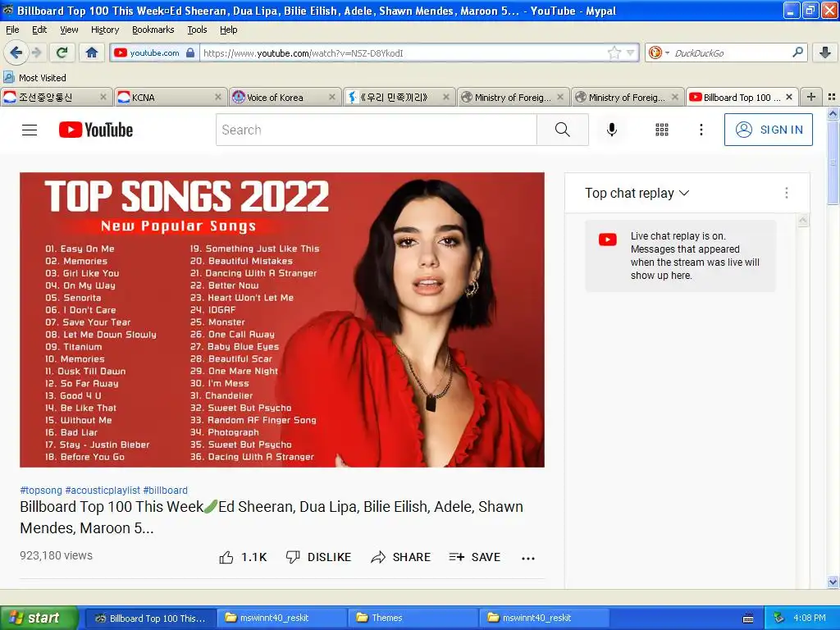Open the YouTube hamburger guide menu
The height and width of the screenshot is (630, 840).
coord(30,130)
